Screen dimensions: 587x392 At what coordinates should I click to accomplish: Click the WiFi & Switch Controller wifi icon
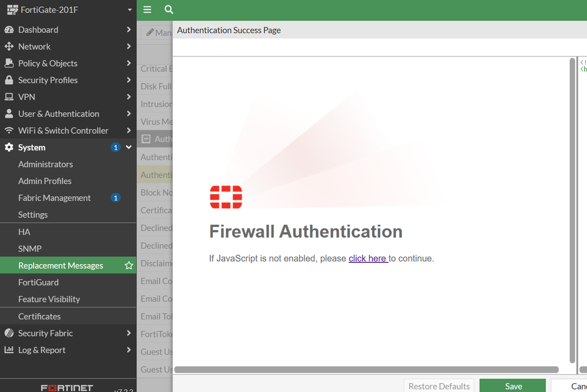[9, 130]
